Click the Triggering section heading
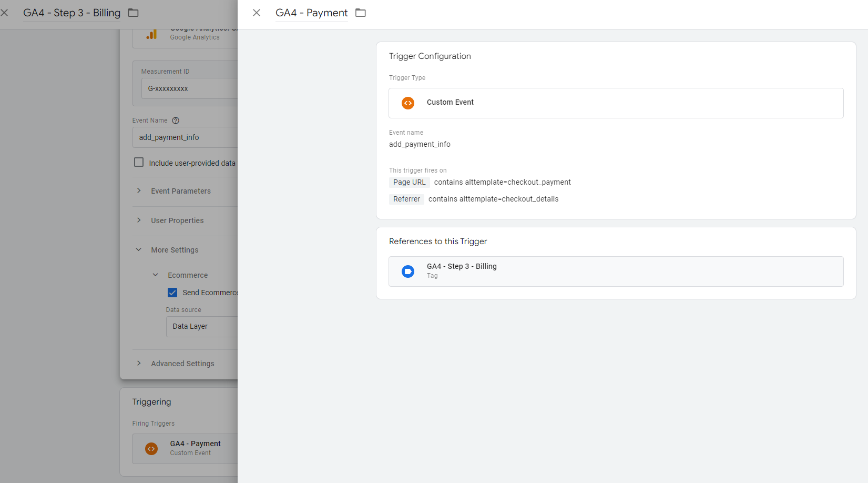This screenshot has width=868, height=483. pos(151,402)
